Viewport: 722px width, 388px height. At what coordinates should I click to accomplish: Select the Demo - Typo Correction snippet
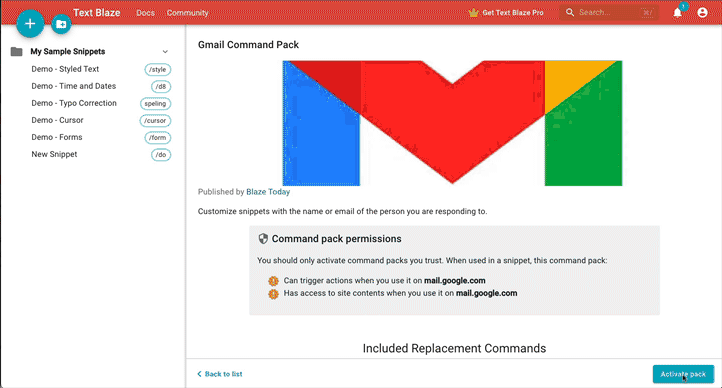point(74,103)
